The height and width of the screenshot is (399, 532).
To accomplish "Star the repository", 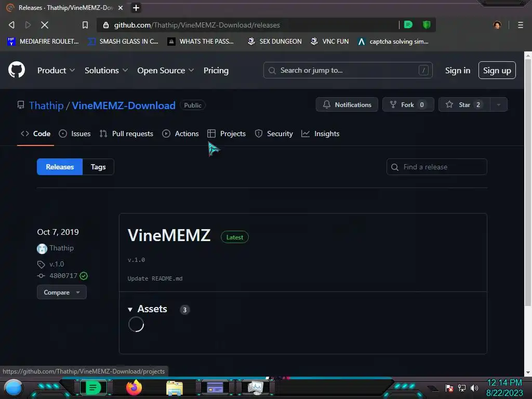I will click(464, 104).
